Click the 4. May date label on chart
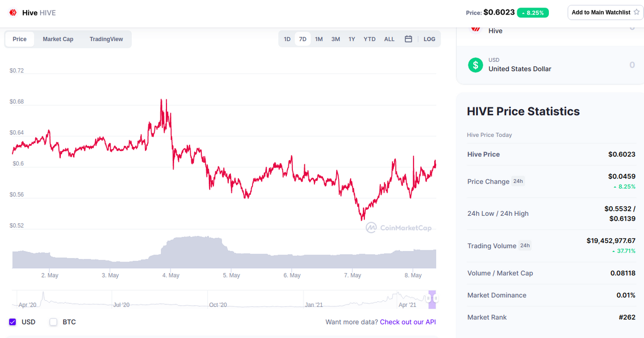This screenshot has height=338, width=644. 171,275
